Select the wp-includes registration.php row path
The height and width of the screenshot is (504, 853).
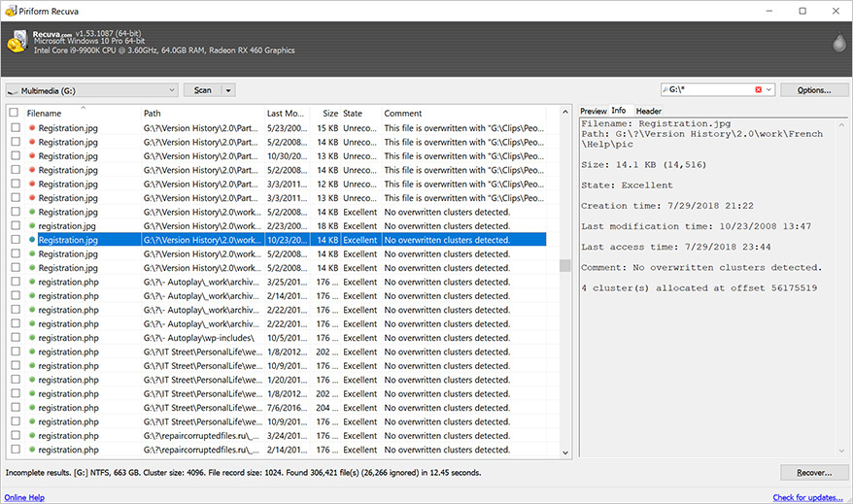(x=198, y=338)
